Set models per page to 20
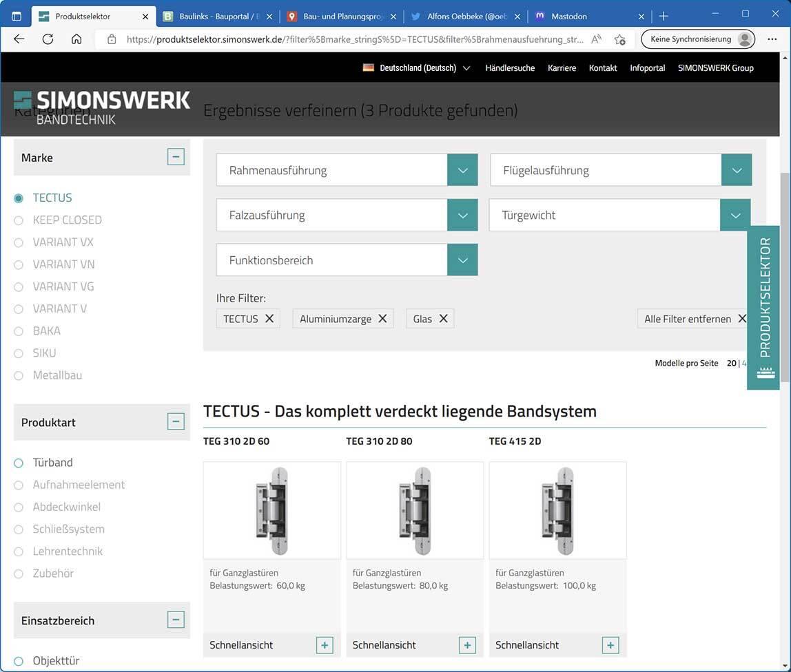 pyautogui.click(x=732, y=363)
